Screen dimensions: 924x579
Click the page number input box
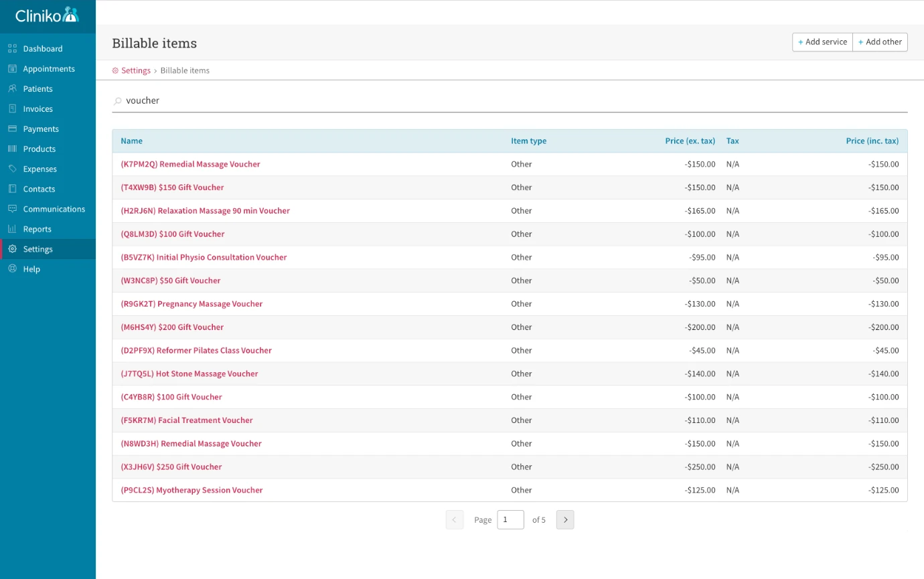coord(510,519)
